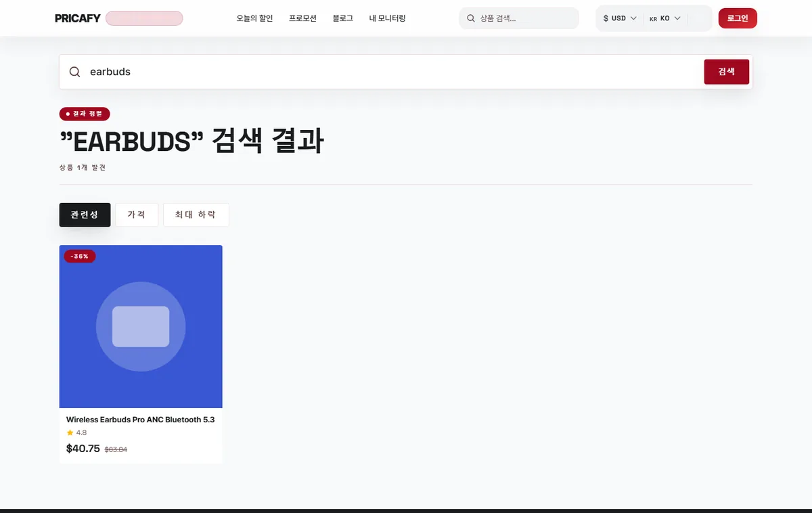Open the Wireless Earbuds product image
Screen dimensions: 812x513
(x=141, y=326)
